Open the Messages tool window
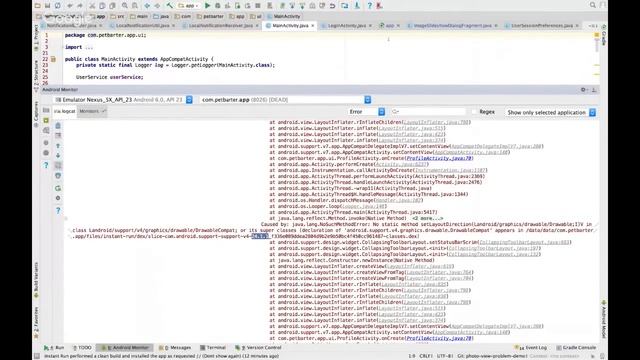This screenshot has width=640, height=360. coord(175,347)
